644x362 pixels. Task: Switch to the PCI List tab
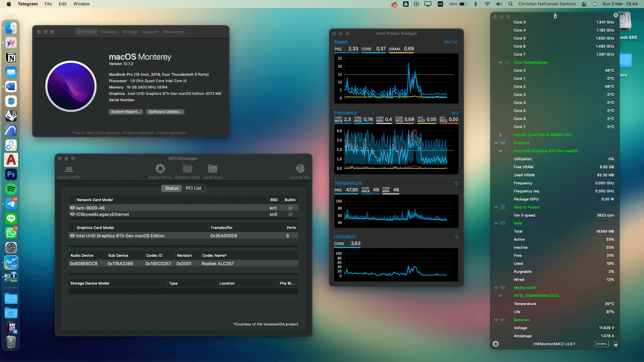click(194, 188)
